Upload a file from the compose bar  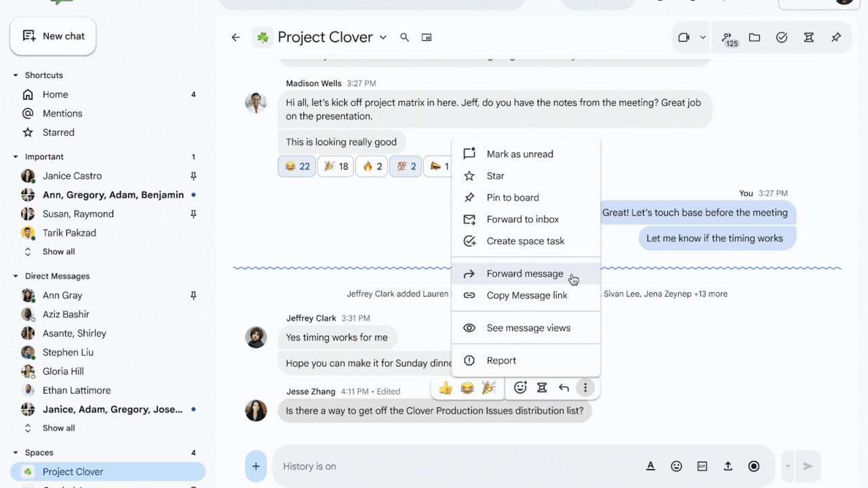pyautogui.click(x=728, y=466)
